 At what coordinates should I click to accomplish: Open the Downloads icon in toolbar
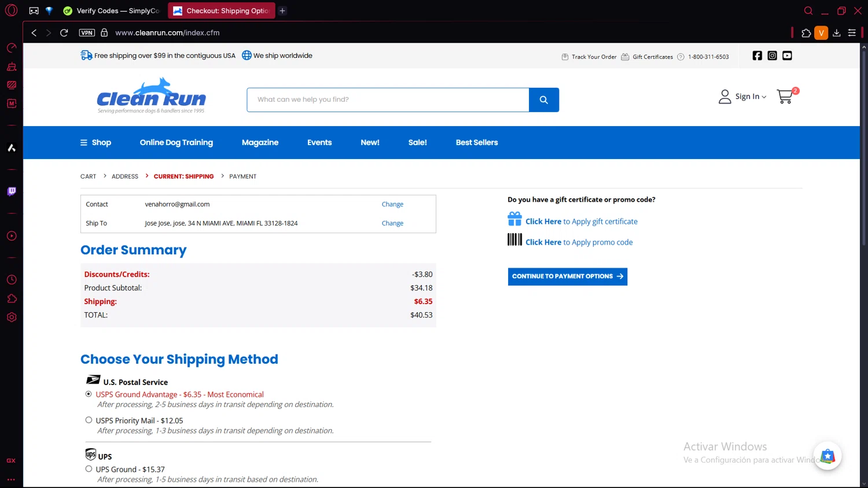(837, 33)
